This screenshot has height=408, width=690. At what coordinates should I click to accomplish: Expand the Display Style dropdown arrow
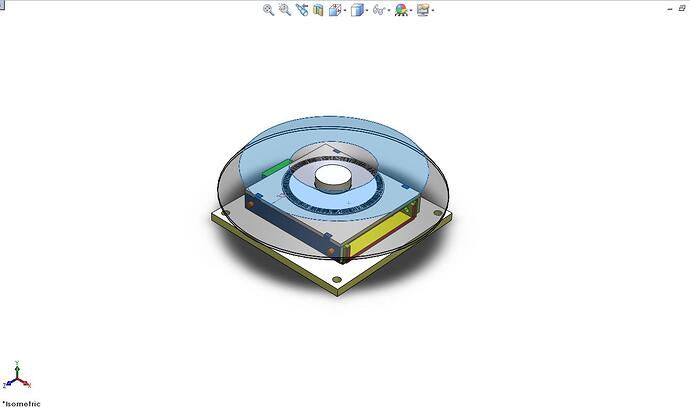[x=367, y=10]
